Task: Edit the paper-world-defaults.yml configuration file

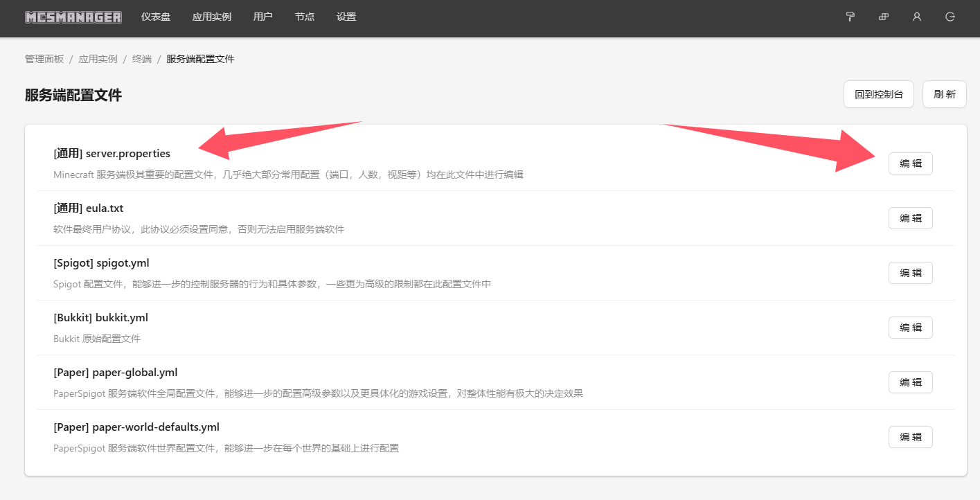Action: pyautogui.click(x=910, y=436)
